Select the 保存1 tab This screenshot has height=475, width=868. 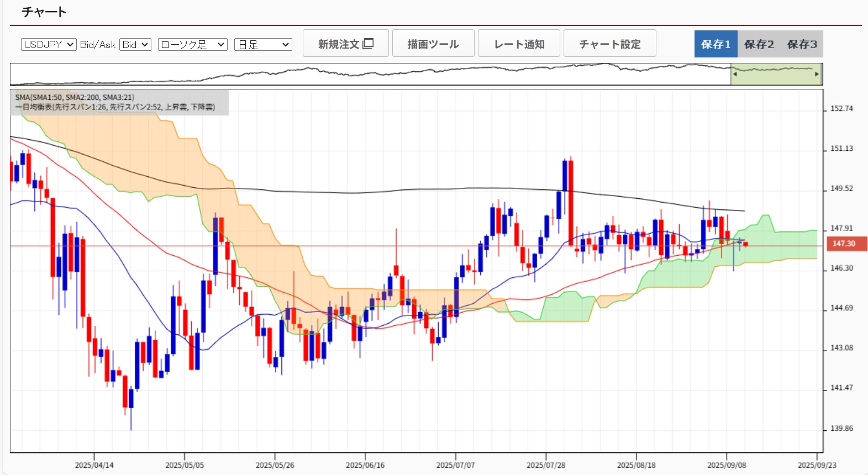pyautogui.click(x=716, y=44)
